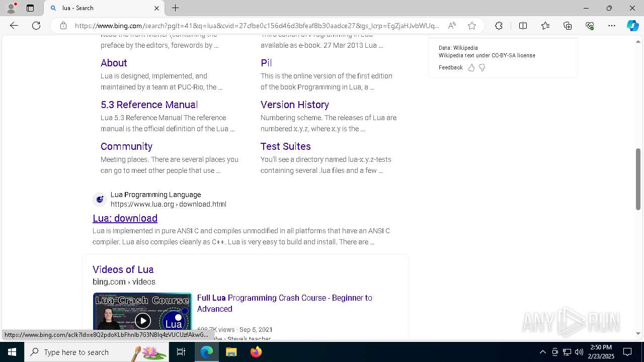The width and height of the screenshot is (644, 362).
Task: Click the address bar URL
Action: (257, 26)
